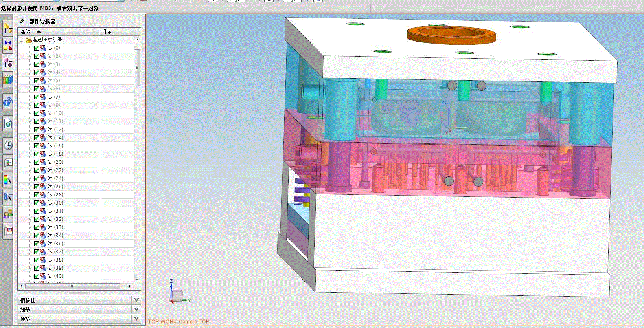Click the body feature icon for 体 (7)
Viewport: 644px width, 328px height.
pos(43,97)
